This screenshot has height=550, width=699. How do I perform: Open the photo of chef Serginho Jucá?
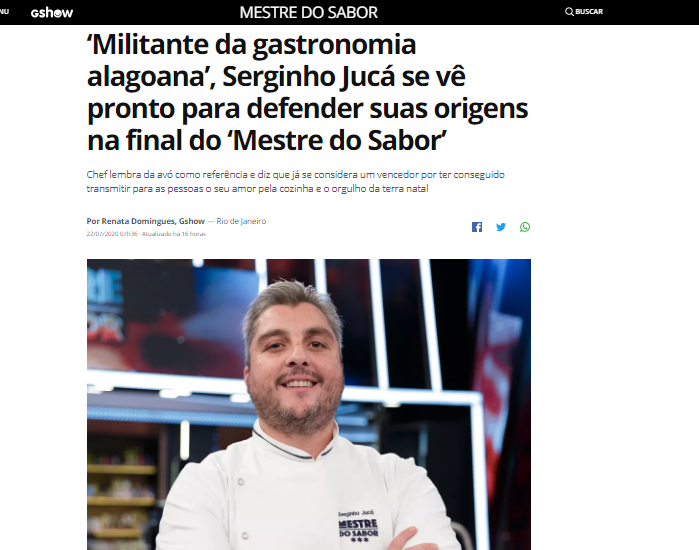click(x=308, y=404)
